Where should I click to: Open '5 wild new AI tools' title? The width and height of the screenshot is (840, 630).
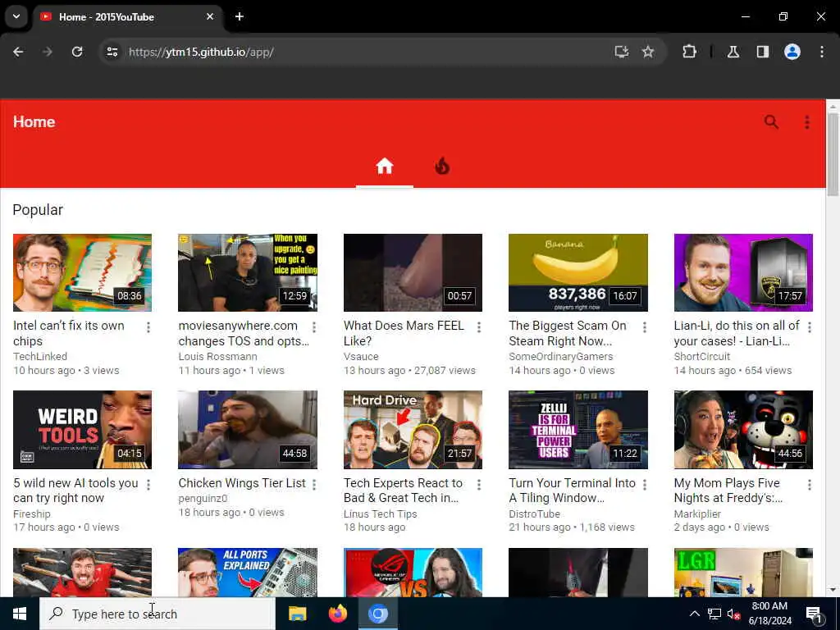75,491
